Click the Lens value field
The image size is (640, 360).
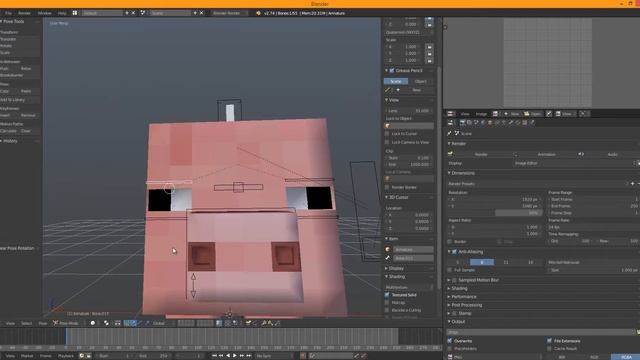pos(409,111)
